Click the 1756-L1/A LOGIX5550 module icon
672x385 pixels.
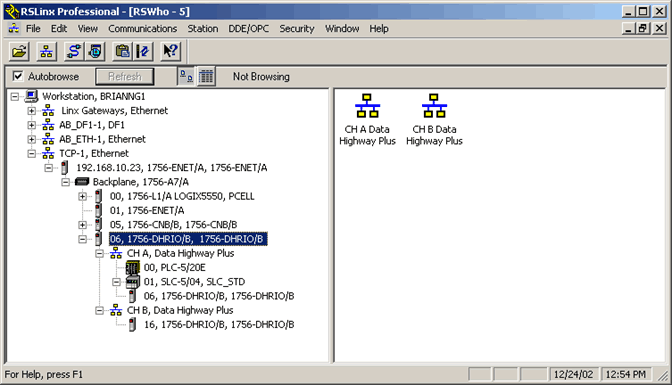tap(99, 196)
